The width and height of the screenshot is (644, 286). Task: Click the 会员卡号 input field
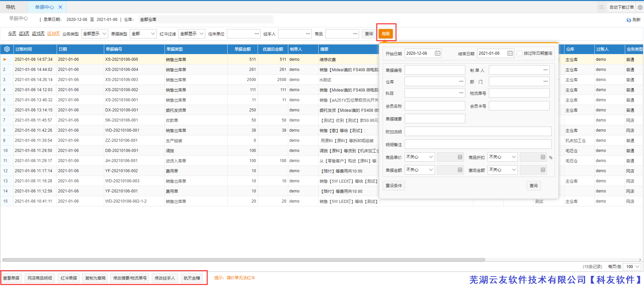click(519, 106)
